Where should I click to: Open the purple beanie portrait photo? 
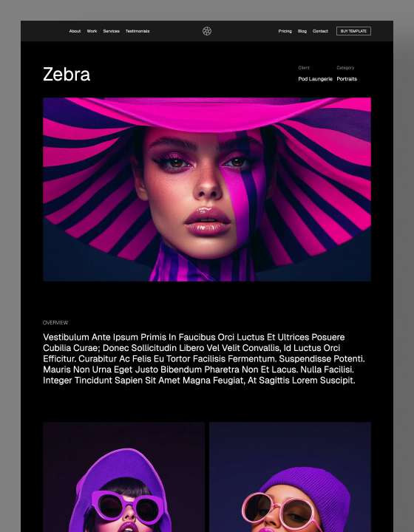click(x=290, y=477)
